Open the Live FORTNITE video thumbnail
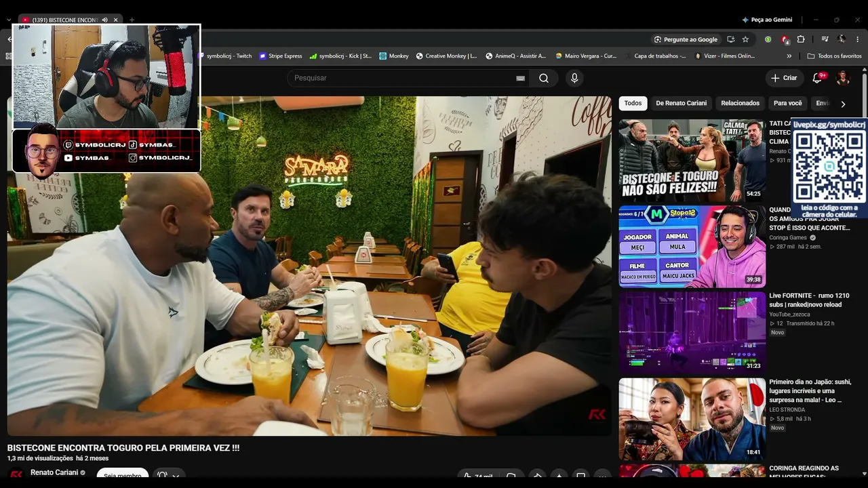 (692, 332)
